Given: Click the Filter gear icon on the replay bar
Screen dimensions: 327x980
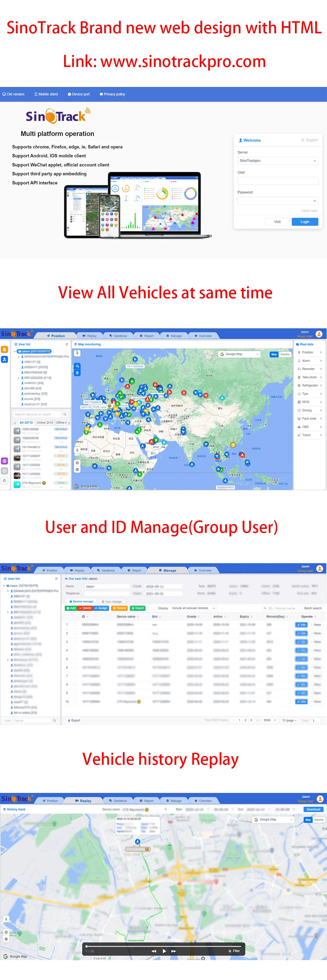Looking at the screenshot, I should coord(230,951).
